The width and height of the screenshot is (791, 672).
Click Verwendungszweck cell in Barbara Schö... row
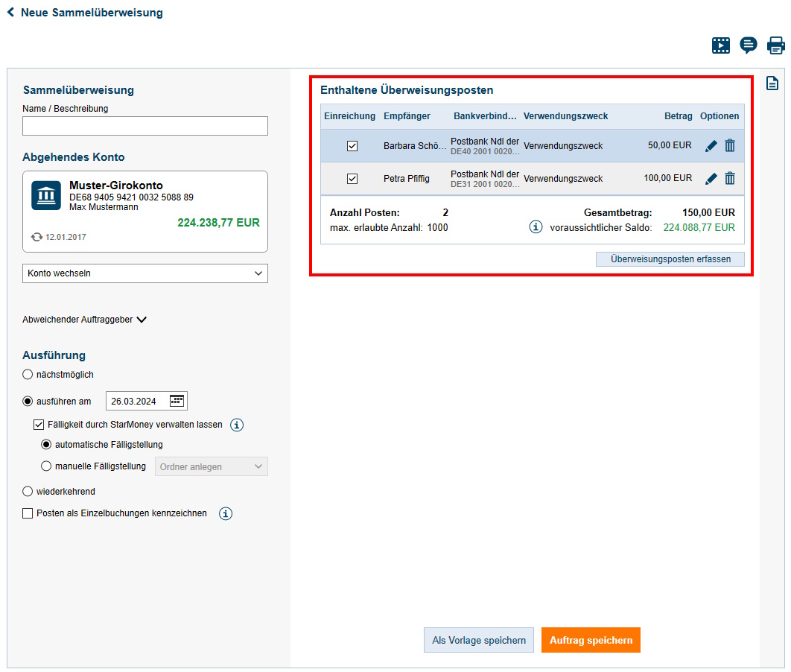pos(563,146)
